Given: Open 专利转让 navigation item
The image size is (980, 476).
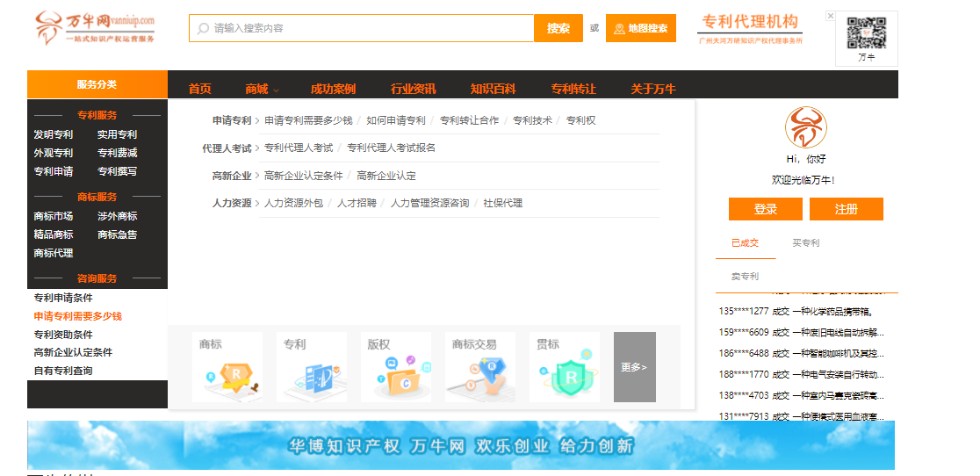Looking at the screenshot, I should pyautogui.click(x=573, y=89).
